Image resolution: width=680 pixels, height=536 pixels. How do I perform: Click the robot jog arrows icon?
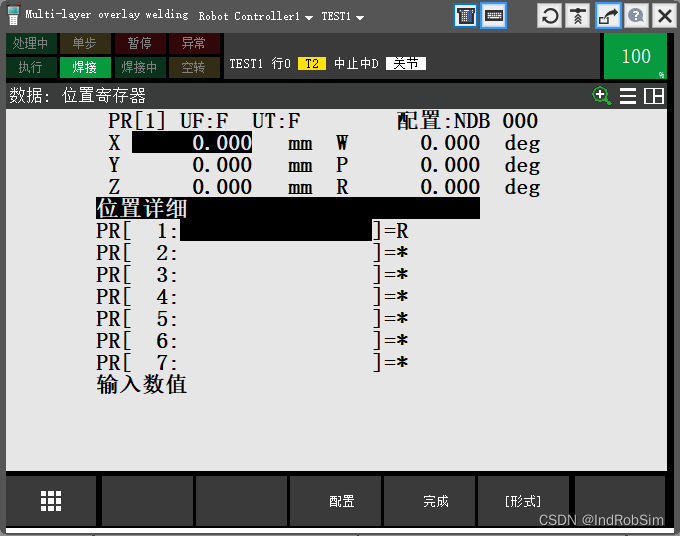[x=578, y=16]
